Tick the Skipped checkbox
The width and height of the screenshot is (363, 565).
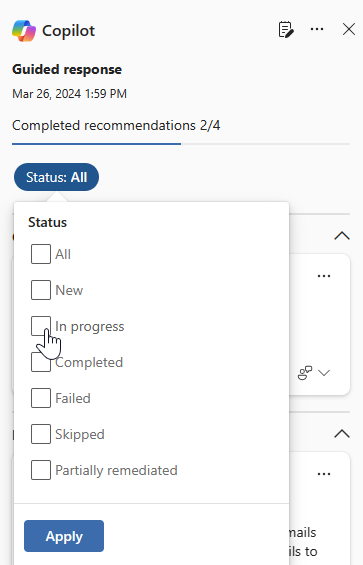pyautogui.click(x=41, y=434)
